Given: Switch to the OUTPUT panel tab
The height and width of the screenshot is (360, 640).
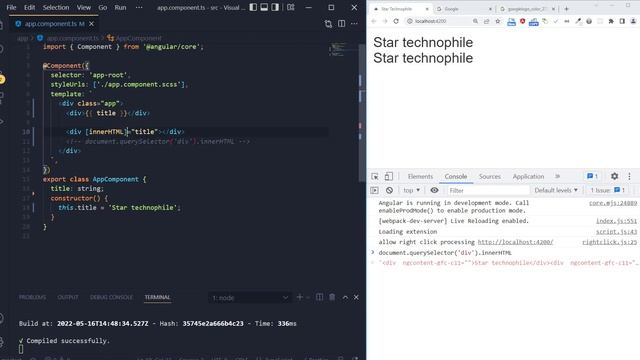Looking at the screenshot, I should click(68, 297).
